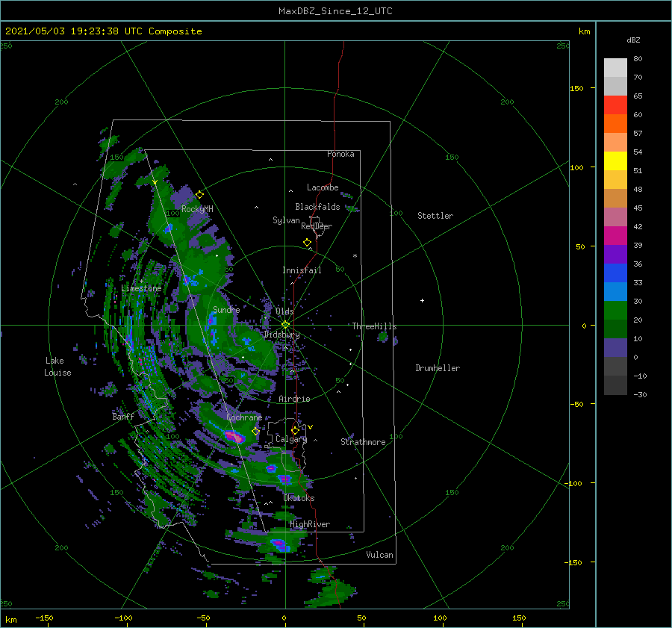
Task: Pick the lightest gray swatch at legend top
Action: [615, 68]
